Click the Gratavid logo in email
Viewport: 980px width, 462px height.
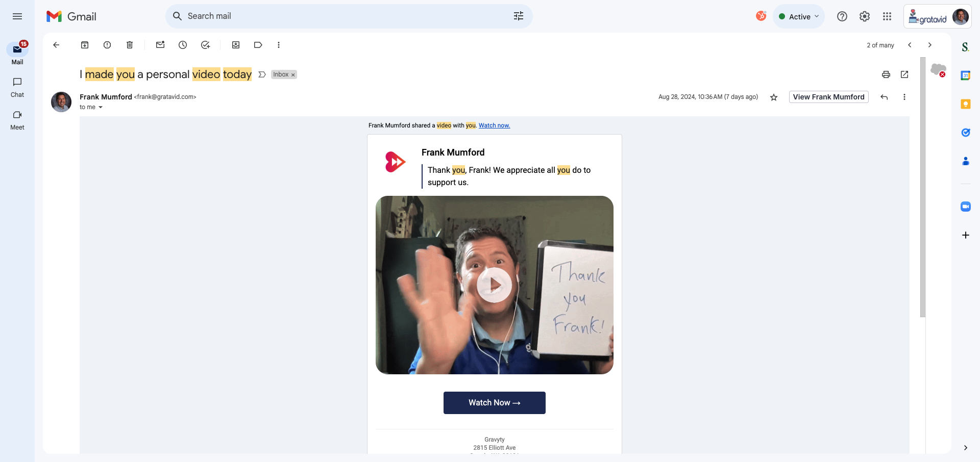(x=395, y=162)
